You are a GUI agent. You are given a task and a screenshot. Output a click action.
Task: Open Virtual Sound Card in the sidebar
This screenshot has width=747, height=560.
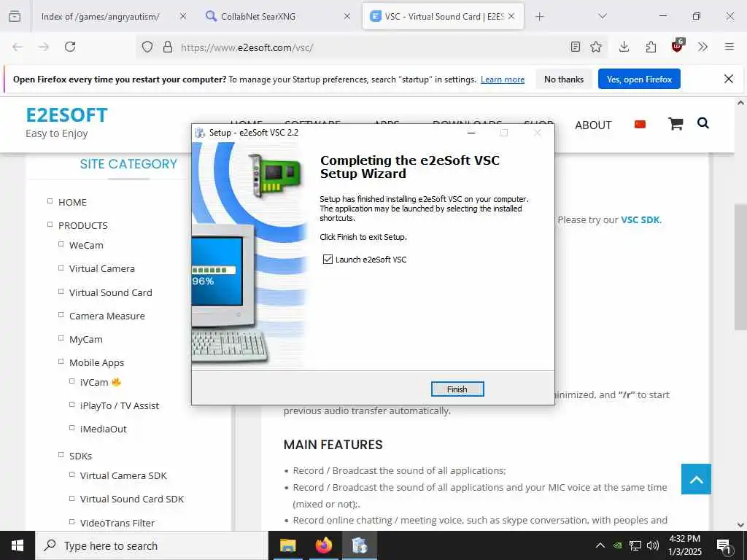click(x=111, y=292)
